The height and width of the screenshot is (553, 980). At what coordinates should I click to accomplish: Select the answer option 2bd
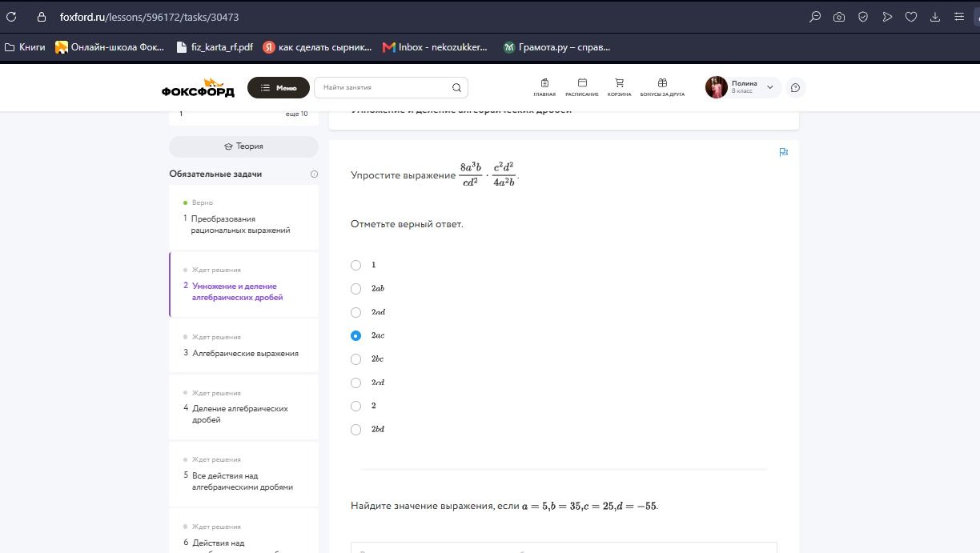(x=356, y=429)
